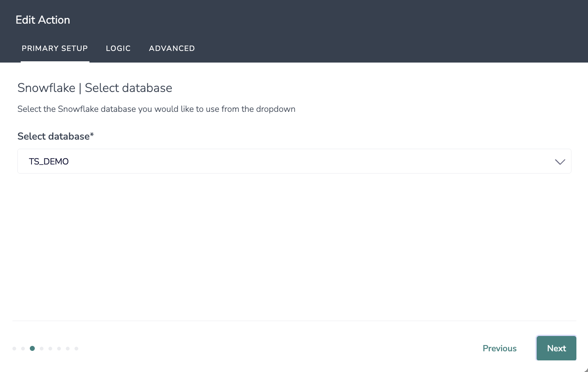Screen dimensions: 588x372
Task: Jump to the first step dot
Action: pyautogui.click(x=14, y=348)
